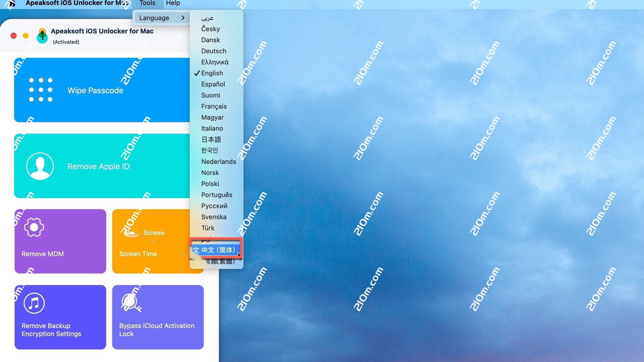This screenshot has height=362, width=644.
Task: Click the Bypass iCloud Activation Lock tile
Action: click(158, 317)
